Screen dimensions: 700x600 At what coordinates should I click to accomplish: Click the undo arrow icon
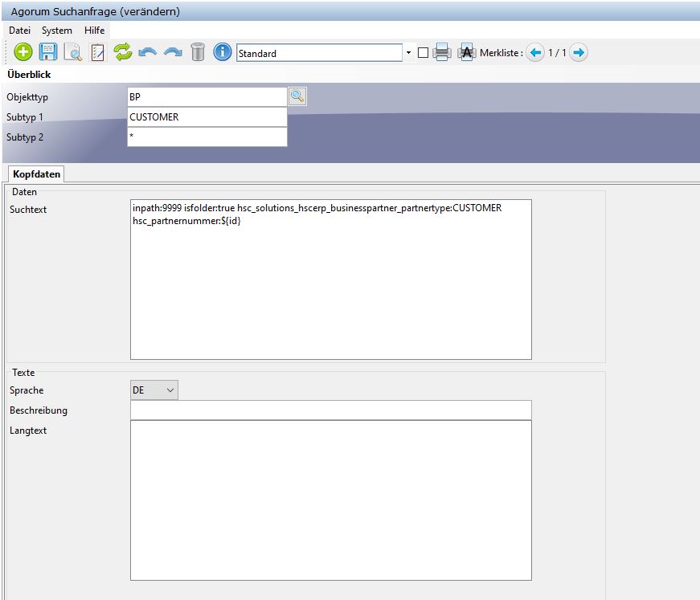147,53
